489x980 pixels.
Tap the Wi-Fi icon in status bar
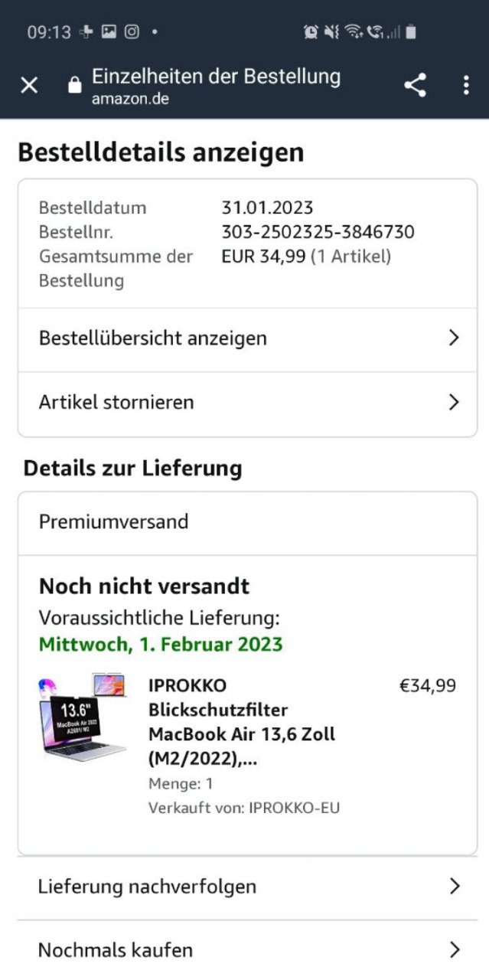pyautogui.click(x=353, y=31)
